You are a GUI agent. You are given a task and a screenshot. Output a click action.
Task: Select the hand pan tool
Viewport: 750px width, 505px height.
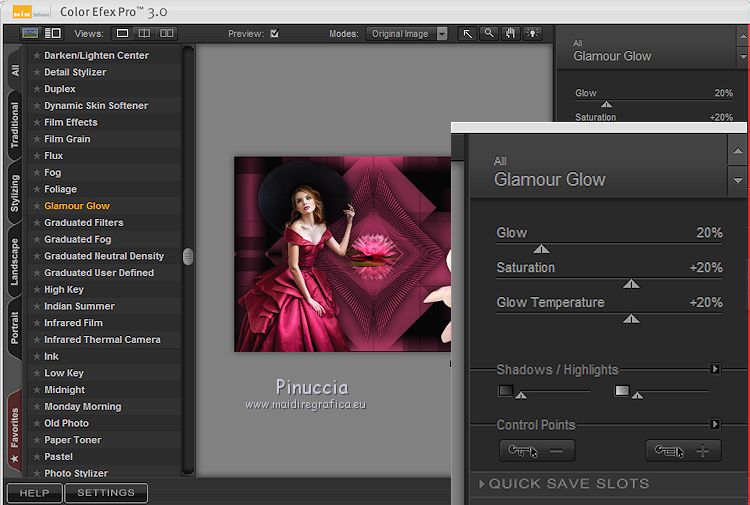pos(510,33)
